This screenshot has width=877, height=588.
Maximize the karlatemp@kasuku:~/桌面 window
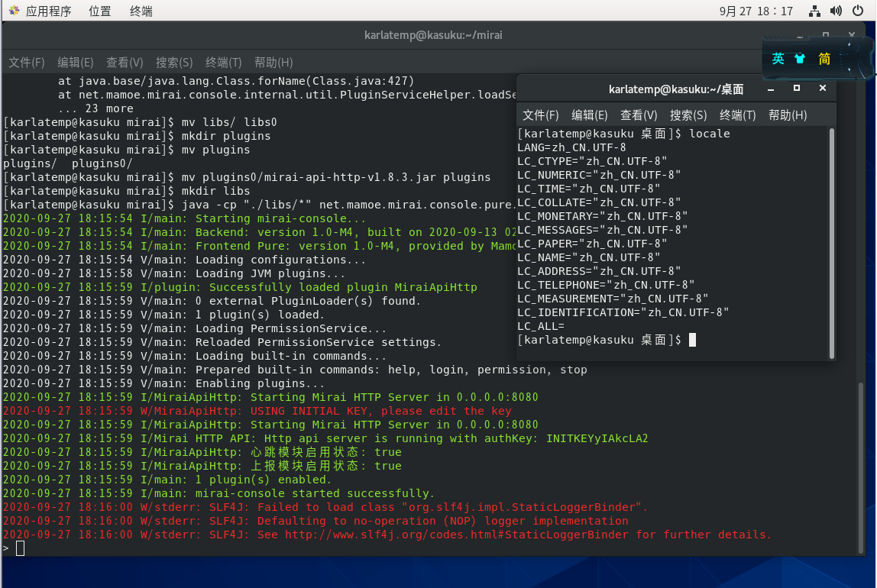pos(795,89)
